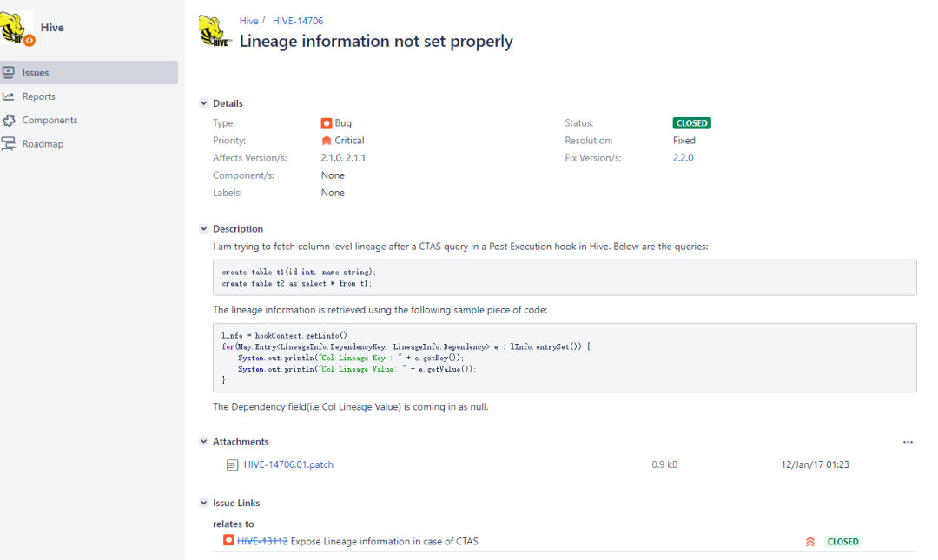Viewport: 938px width, 560px height.
Task: Click the sentence 'The Dependency field... coming in as null.'
Action: pos(351,407)
